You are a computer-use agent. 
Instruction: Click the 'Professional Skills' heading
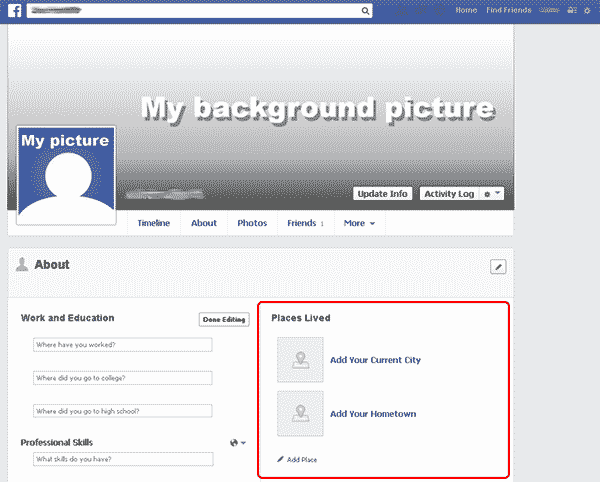click(57, 443)
